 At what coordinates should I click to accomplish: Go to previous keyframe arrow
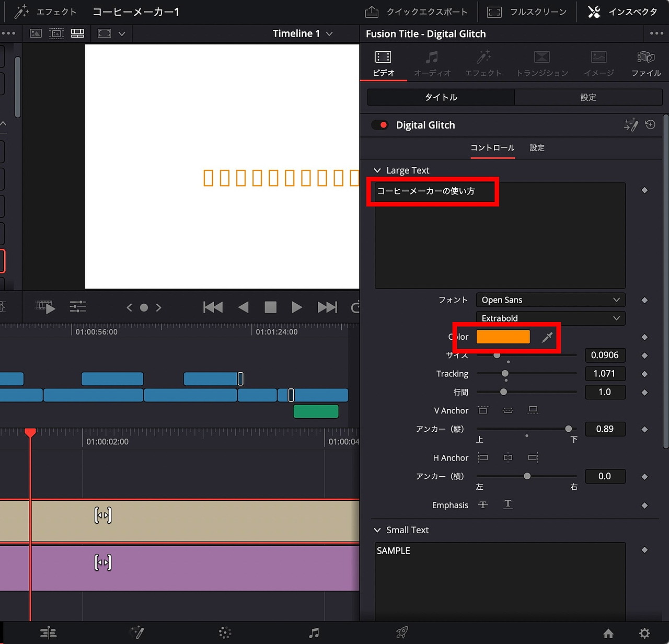pos(130,308)
